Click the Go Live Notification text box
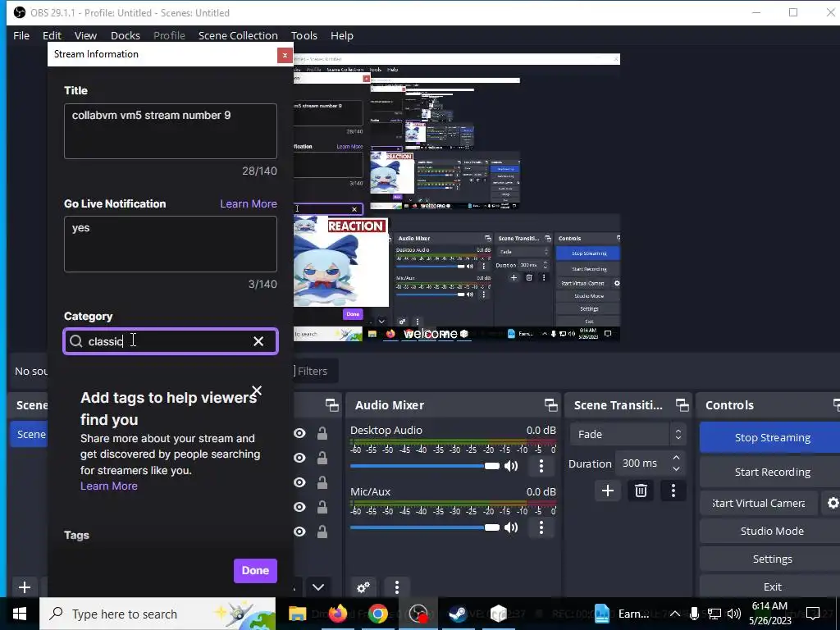 pyautogui.click(x=171, y=244)
